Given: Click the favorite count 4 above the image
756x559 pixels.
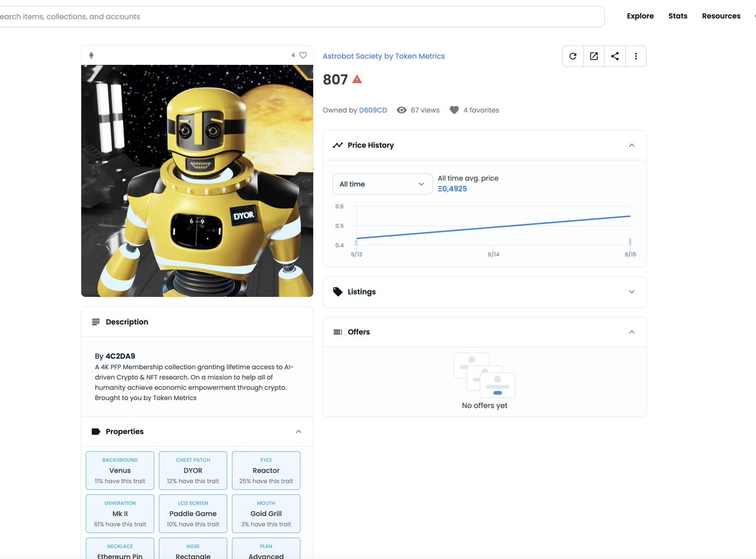Looking at the screenshot, I should tap(293, 55).
